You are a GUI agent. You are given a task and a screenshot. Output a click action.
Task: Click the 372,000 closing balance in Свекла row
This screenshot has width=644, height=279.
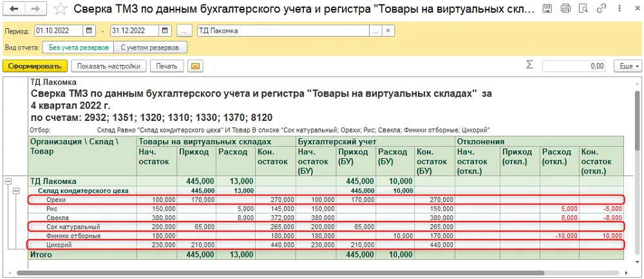tap(282, 217)
